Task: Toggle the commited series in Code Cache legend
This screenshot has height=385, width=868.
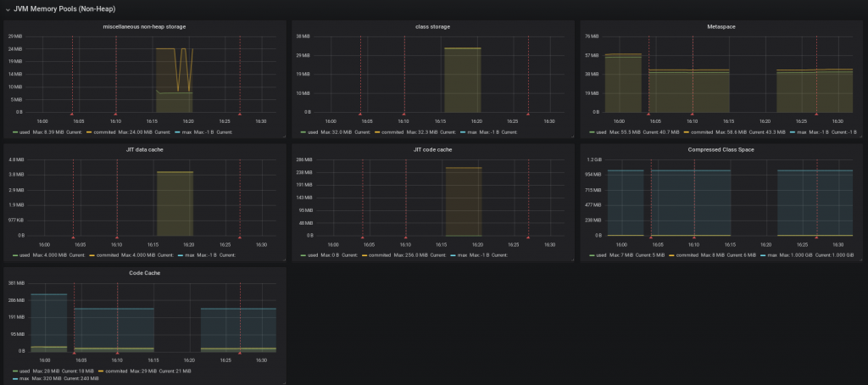Action: point(115,371)
